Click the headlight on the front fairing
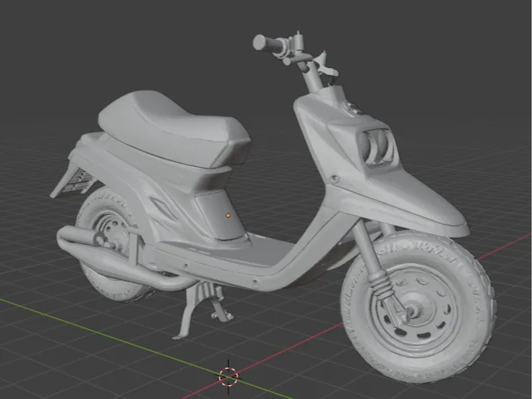 377,147
